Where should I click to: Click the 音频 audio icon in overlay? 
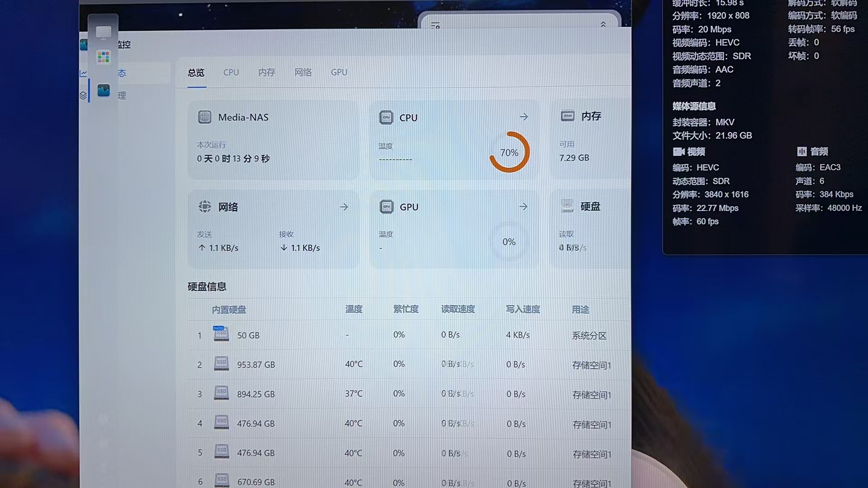tap(802, 151)
